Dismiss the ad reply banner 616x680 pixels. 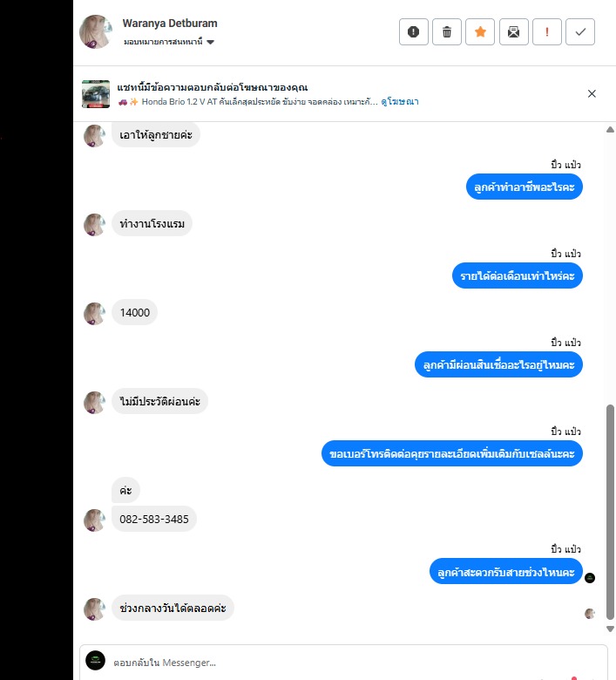click(592, 93)
